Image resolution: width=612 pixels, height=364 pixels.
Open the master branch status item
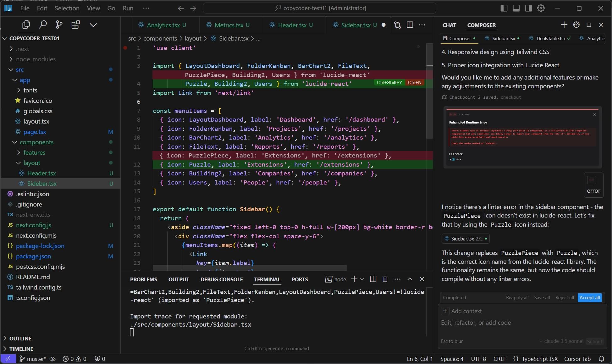[x=33, y=359]
